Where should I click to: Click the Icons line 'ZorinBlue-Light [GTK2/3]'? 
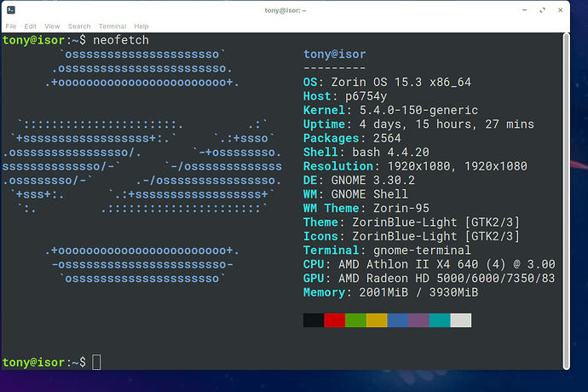pyautogui.click(x=435, y=236)
